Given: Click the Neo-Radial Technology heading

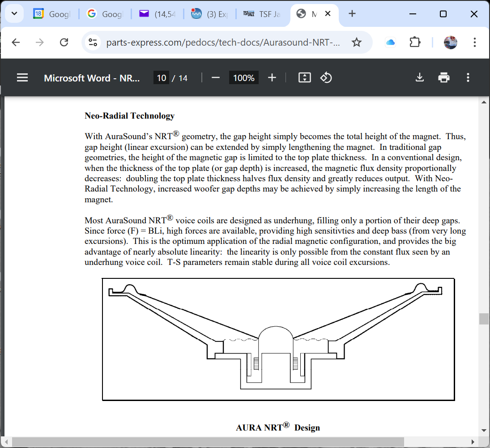Looking at the screenshot, I should (x=129, y=115).
